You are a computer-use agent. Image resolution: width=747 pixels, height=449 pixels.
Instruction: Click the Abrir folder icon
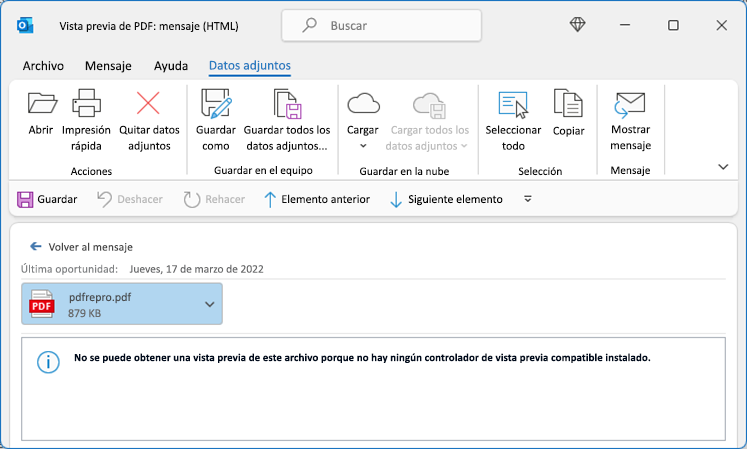click(x=42, y=102)
